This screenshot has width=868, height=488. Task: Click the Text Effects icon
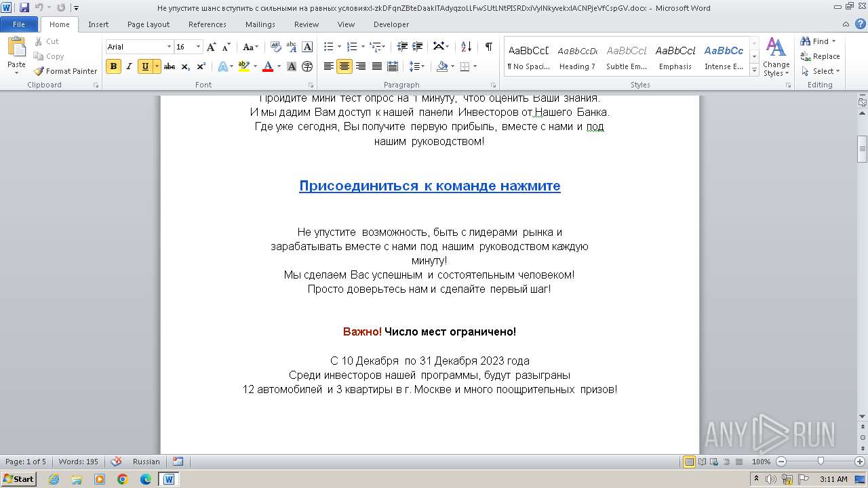point(222,66)
